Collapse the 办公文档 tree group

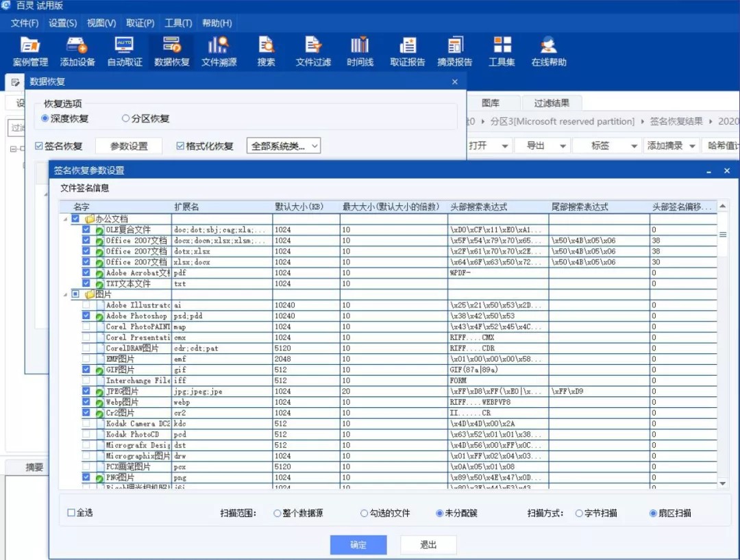pos(66,219)
